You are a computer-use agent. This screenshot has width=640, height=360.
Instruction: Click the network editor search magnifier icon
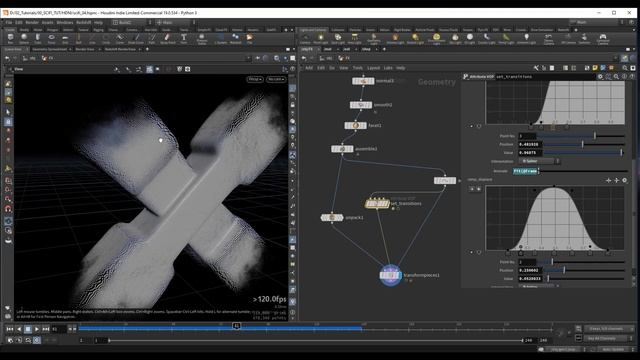click(625, 68)
